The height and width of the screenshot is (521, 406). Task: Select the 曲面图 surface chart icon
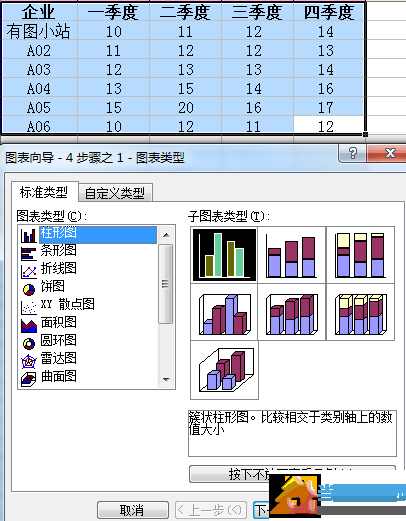[x=29, y=379]
